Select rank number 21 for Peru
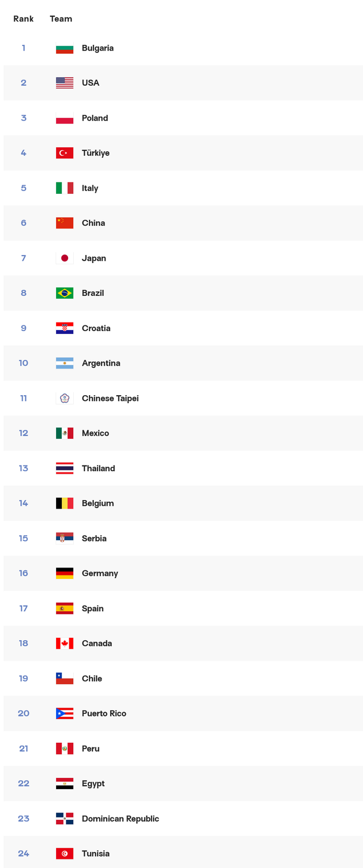 click(23, 748)
